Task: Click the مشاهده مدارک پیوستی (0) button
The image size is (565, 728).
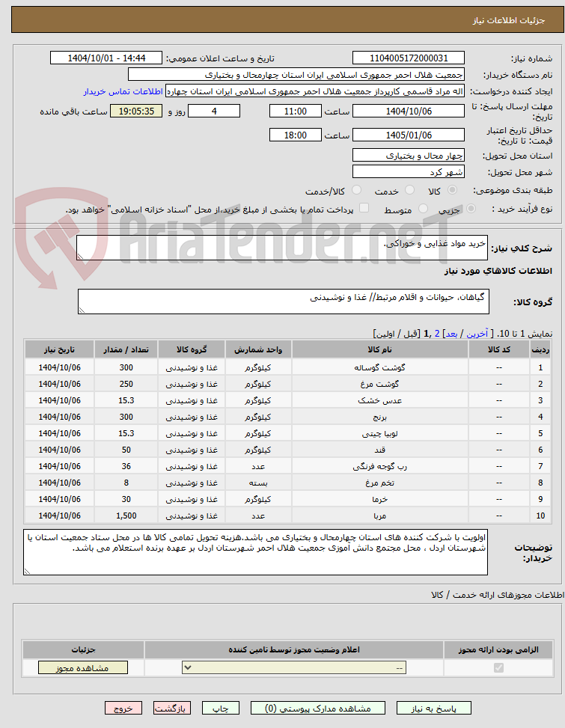Action: tap(317, 708)
